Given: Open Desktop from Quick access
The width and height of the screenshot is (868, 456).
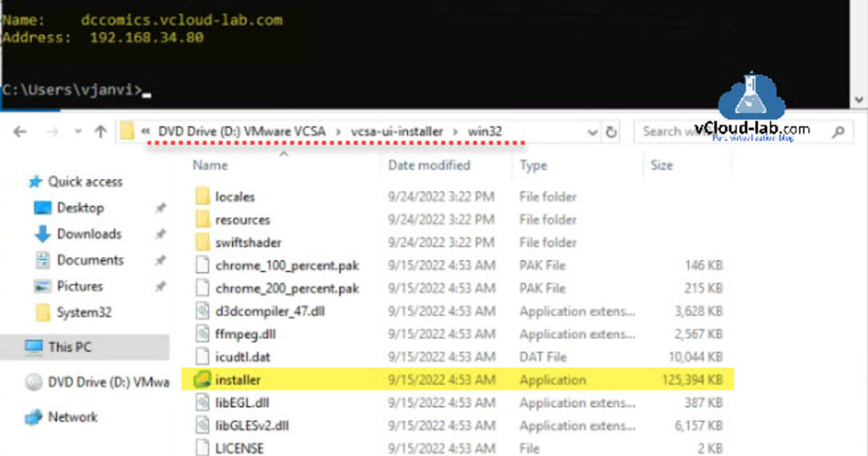Looking at the screenshot, I should click(80, 208).
